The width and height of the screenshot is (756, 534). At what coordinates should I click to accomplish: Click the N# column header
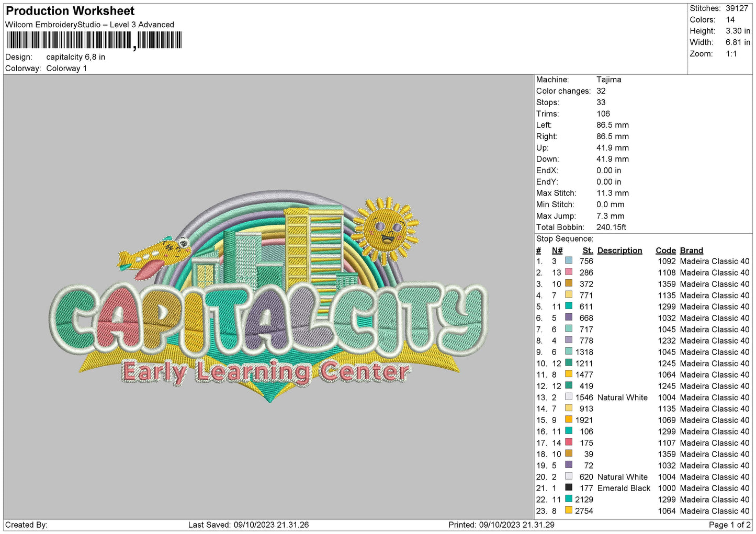pos(557,251)
